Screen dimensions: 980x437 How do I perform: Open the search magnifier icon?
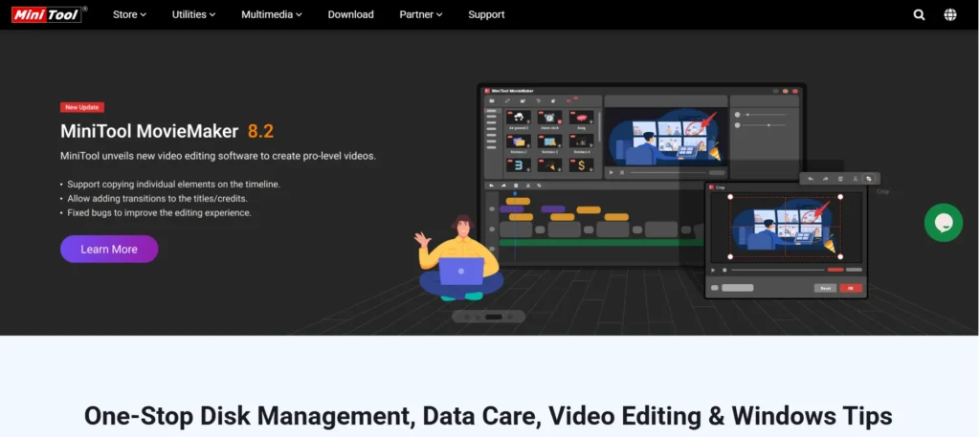[x=919, y=14]
